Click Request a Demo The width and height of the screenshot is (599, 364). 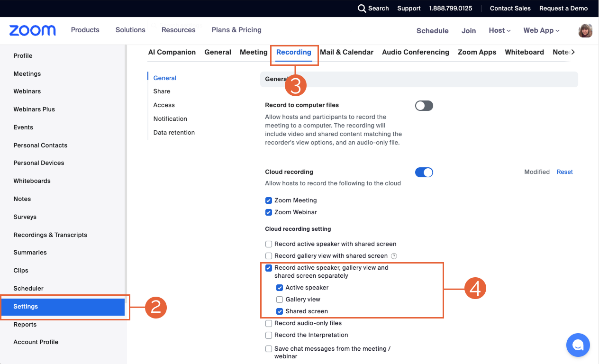tap(563, 8)
